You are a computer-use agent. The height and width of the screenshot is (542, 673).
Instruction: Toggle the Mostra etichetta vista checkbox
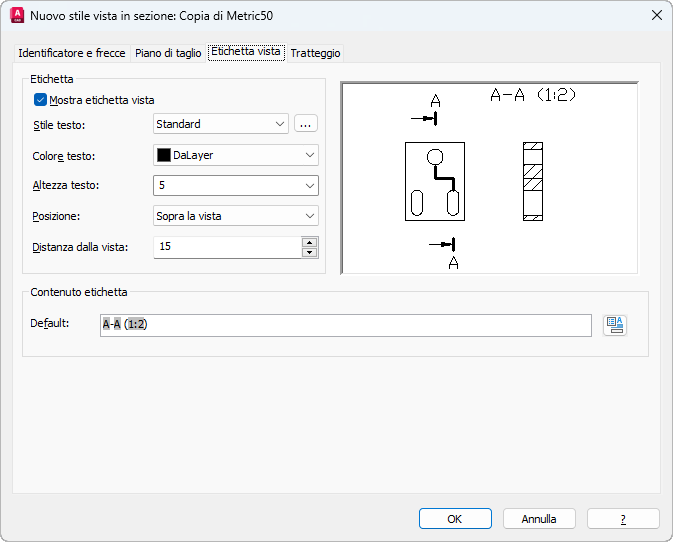41,100
